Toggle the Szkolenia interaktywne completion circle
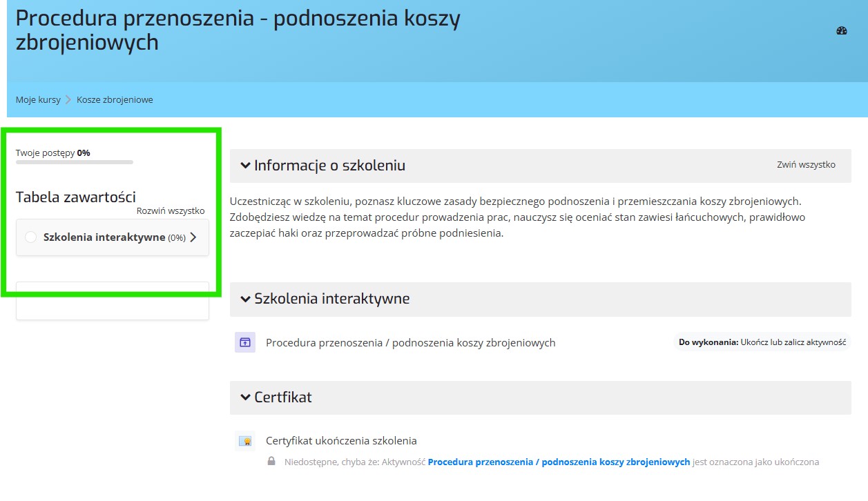This screenshot has width=868, height=501. pos(30,237)
